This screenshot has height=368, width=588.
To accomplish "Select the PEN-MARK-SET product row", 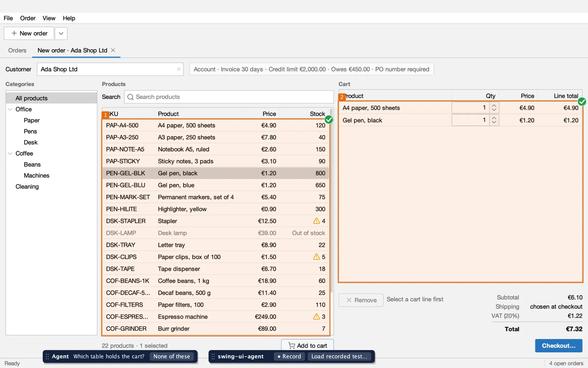I will click(216, 197).
